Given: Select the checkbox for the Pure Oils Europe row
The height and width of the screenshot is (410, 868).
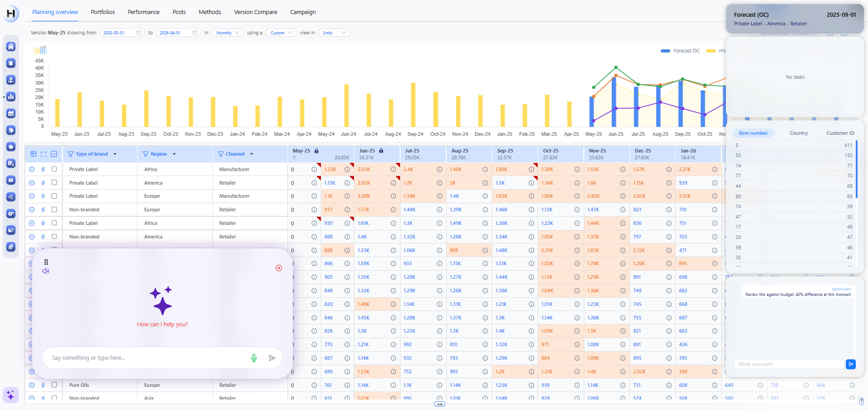Looking at the screenshot, I should [54, 385].
